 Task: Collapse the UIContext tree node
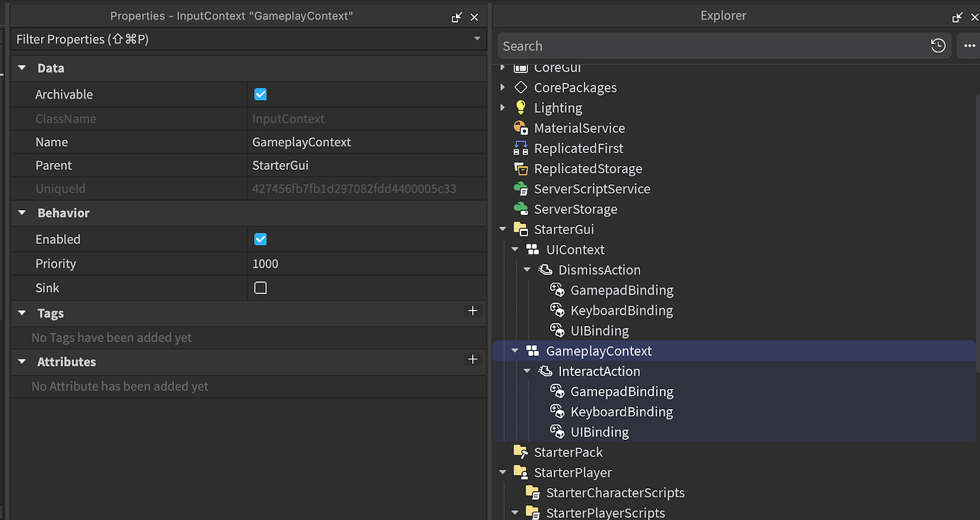pyautogui.click(x=515, y=249)
